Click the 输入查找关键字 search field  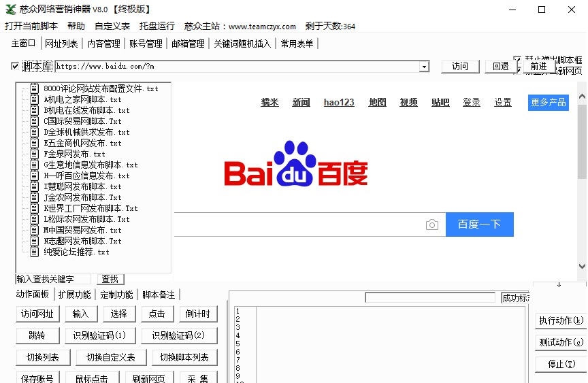pyautogui.click(x=53, y=279)
